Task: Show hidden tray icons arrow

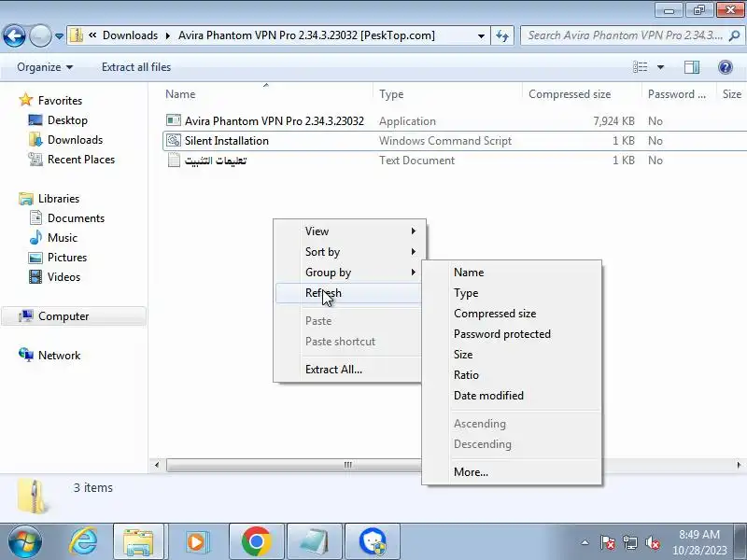Action: tap(585, 542)
